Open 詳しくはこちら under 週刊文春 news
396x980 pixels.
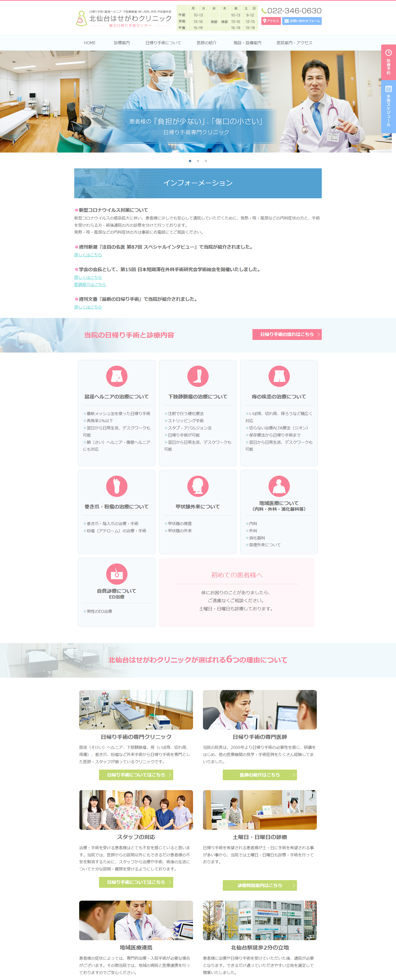pos(88,307)
